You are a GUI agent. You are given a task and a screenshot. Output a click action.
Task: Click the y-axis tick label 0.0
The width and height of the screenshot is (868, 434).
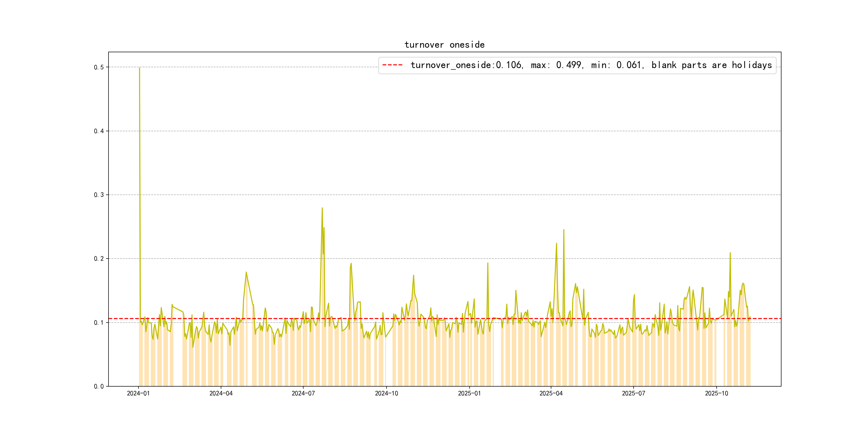pyautogui.click(x=99, y=387)
